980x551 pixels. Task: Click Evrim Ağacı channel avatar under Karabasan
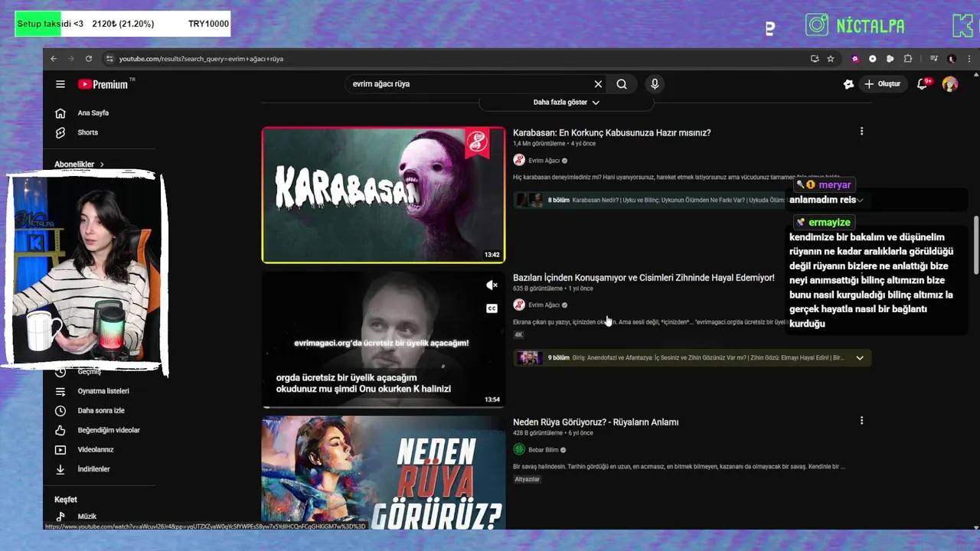point(519,161)
